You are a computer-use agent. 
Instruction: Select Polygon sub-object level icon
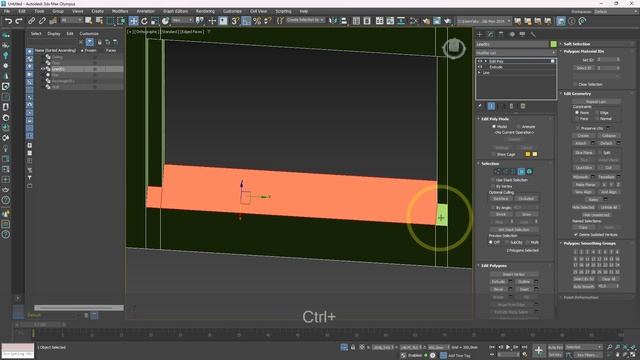point(521,172)
